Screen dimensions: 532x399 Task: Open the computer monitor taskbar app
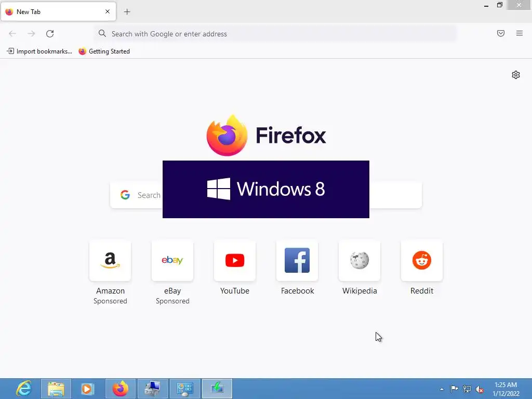152,389
